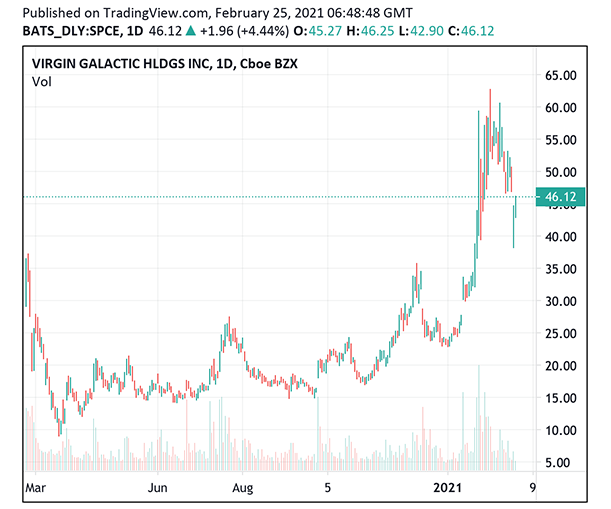Click the 60.00 price axis label
The width and height of the screenshot is (611, 509).
click(x=561, y=108)
